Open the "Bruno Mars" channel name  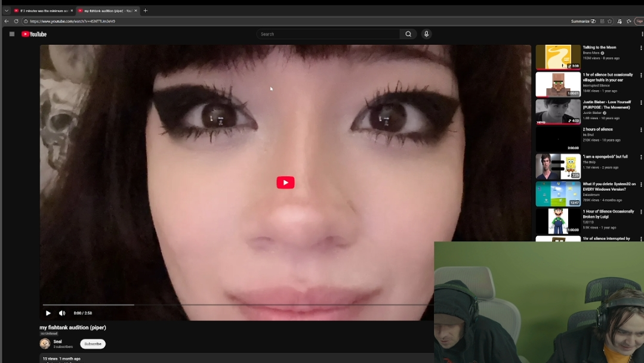(x=591, y=53)
